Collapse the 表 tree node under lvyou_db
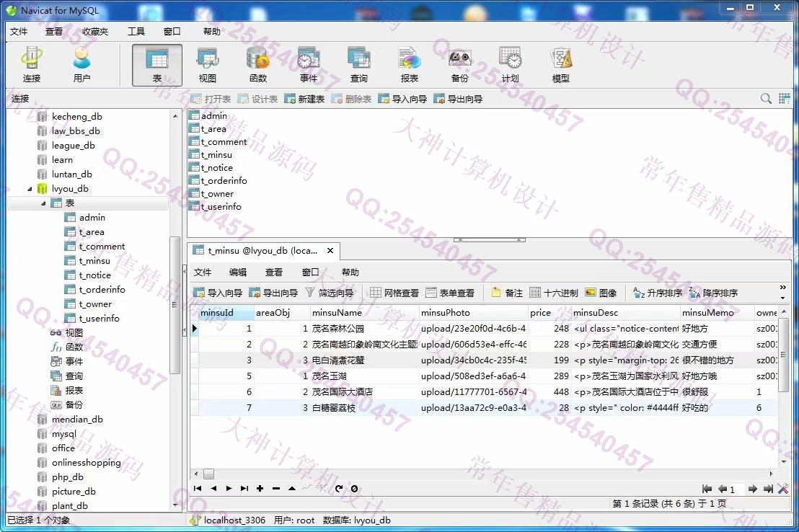 43,203
